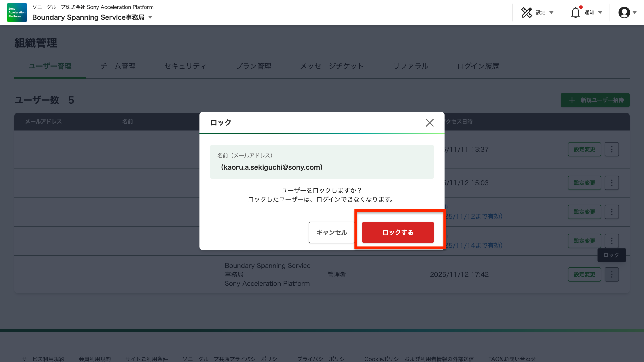The image size is (644, 362).
Task: Click plus icon on 新規ユーザー招待 button
Action: (572, 100)
